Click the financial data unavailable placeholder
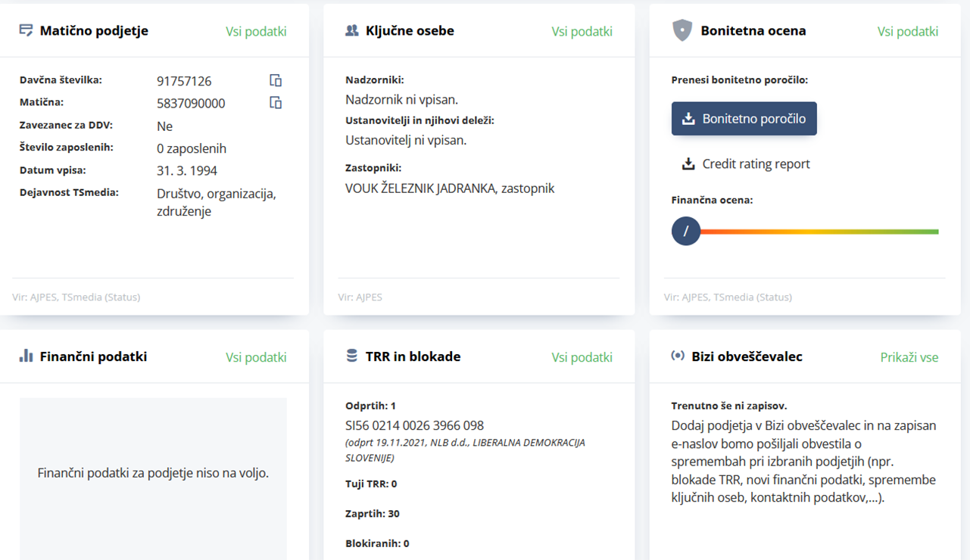This screenshot has width=970, height=560. pyautogui.click(x=153, y=473)
